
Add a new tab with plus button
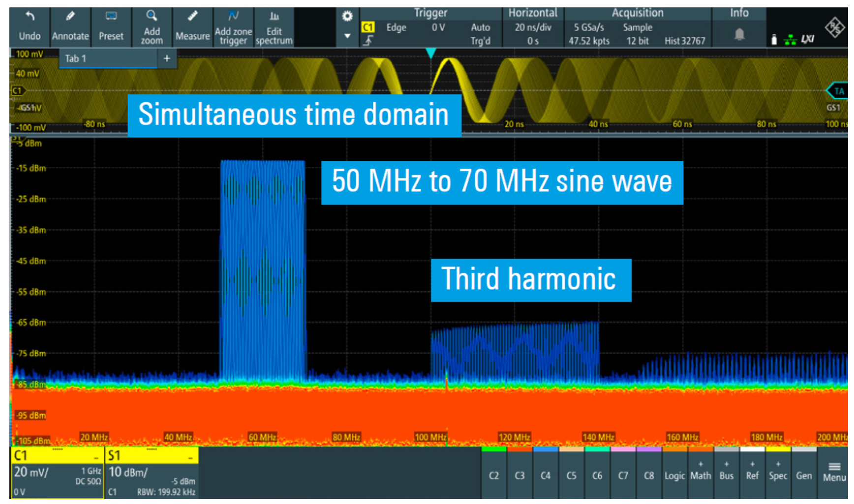[167, 59]
